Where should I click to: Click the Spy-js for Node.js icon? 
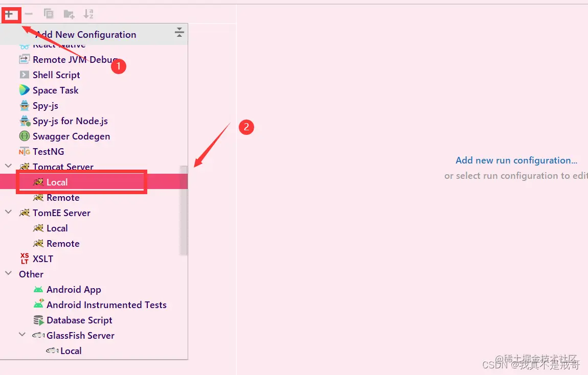coord(25,121)
